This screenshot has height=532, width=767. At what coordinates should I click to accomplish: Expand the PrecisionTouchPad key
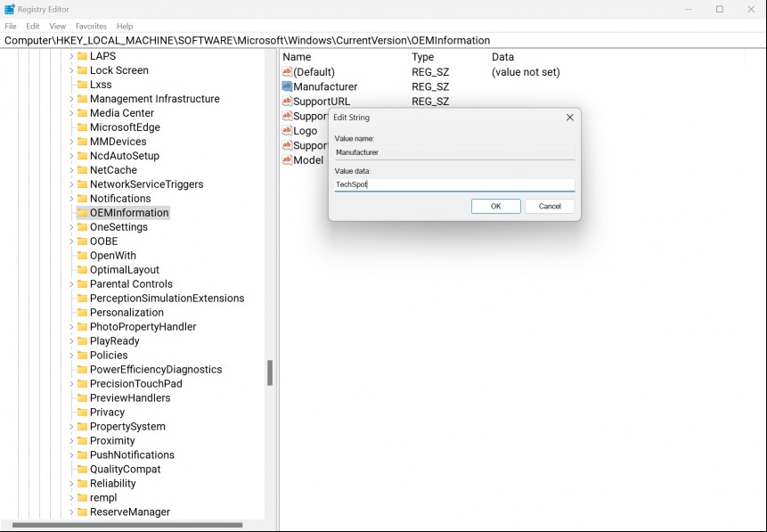tap(71, 383)
